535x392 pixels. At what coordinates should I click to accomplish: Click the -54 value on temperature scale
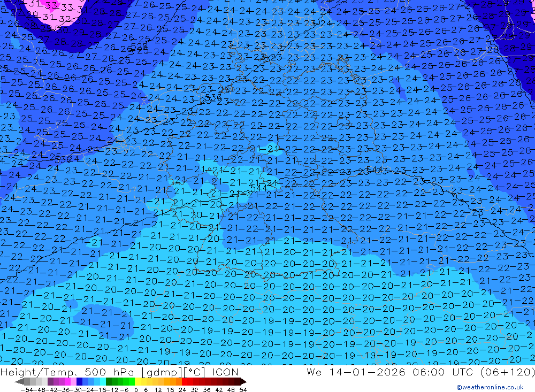(x=27, y=390)
